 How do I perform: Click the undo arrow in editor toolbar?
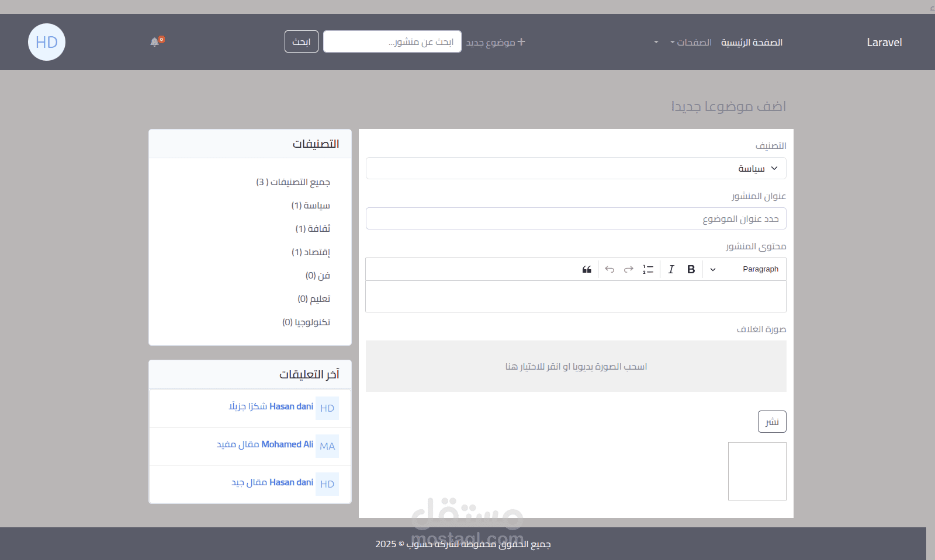(x=610, y=269)
